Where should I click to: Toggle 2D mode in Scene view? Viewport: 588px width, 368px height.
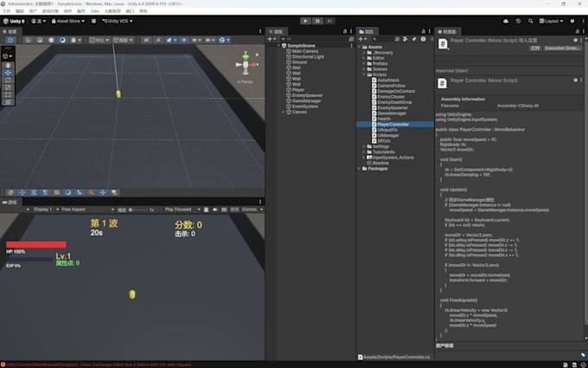[x=146, y=40]
